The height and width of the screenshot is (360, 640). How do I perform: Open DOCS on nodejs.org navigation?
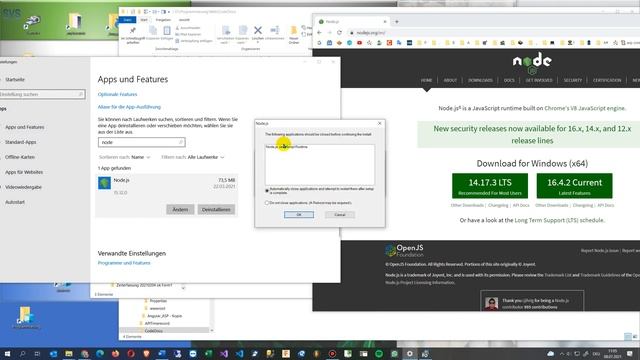click(x=509, y=80)
